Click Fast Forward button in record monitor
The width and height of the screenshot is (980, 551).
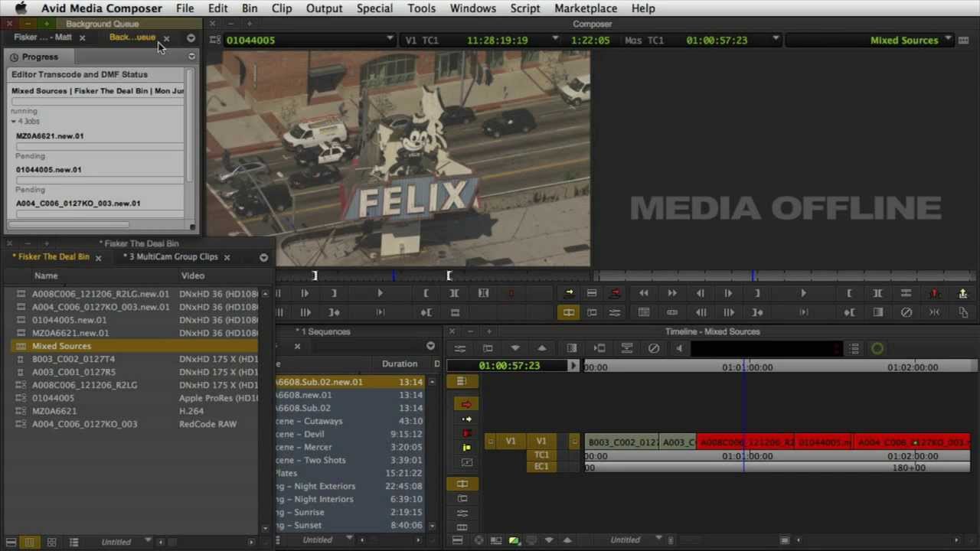point(671,293)
